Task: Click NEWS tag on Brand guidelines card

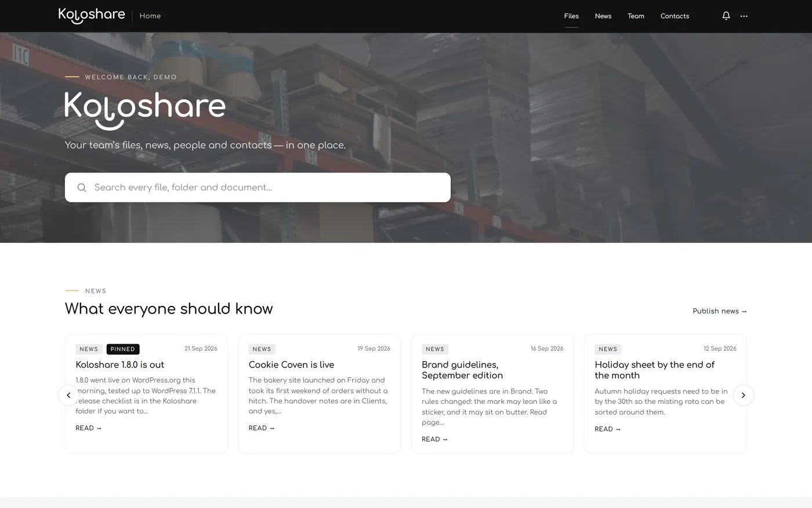Action: coord(435,349)
